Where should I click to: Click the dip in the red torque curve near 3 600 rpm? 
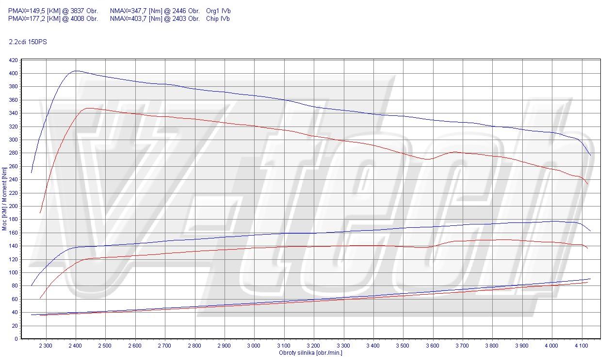point(426,159)
